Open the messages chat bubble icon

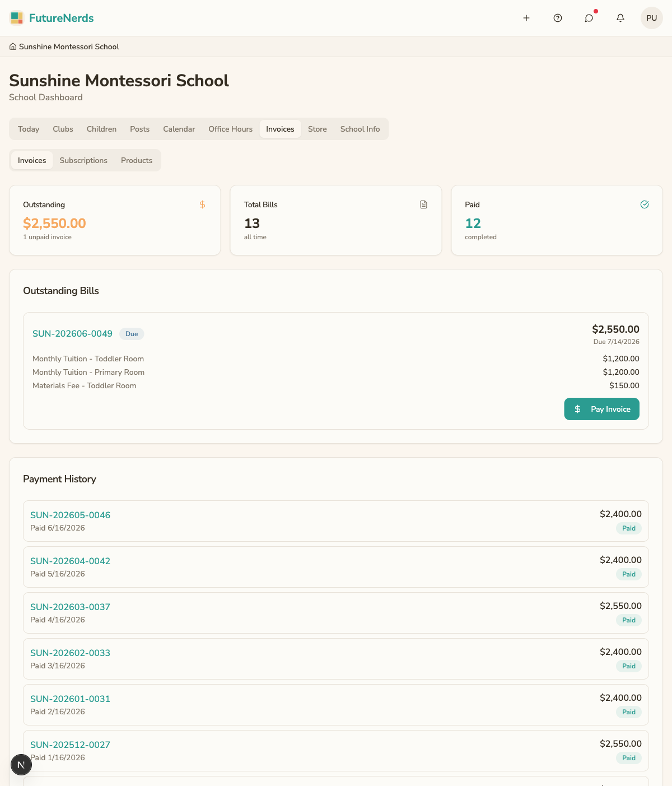click(589, 18)
